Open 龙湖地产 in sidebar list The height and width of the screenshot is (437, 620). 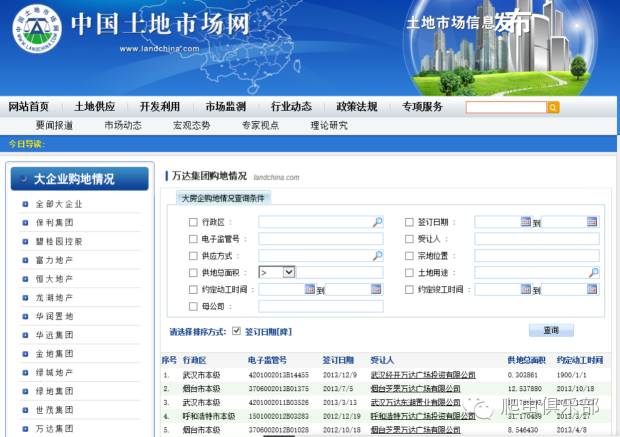coord(54,298)
